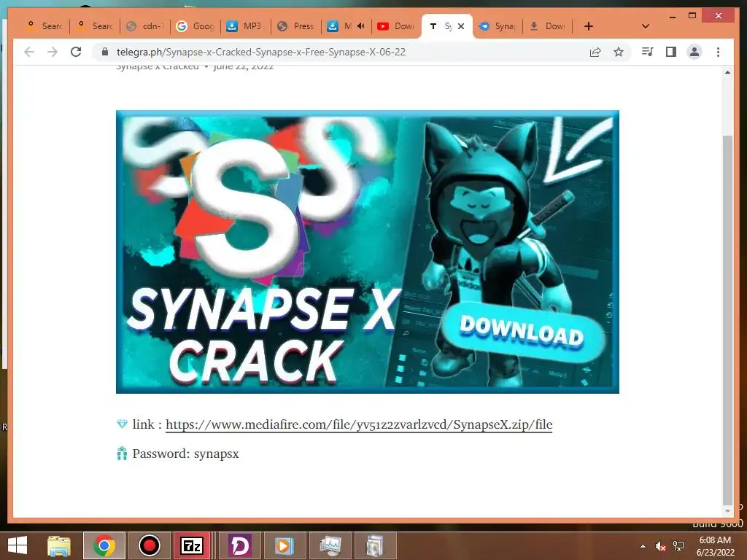Click the network tray icon
Image resolution: width=747 pixels, height=560 pixels.
[x=678, y=546]
